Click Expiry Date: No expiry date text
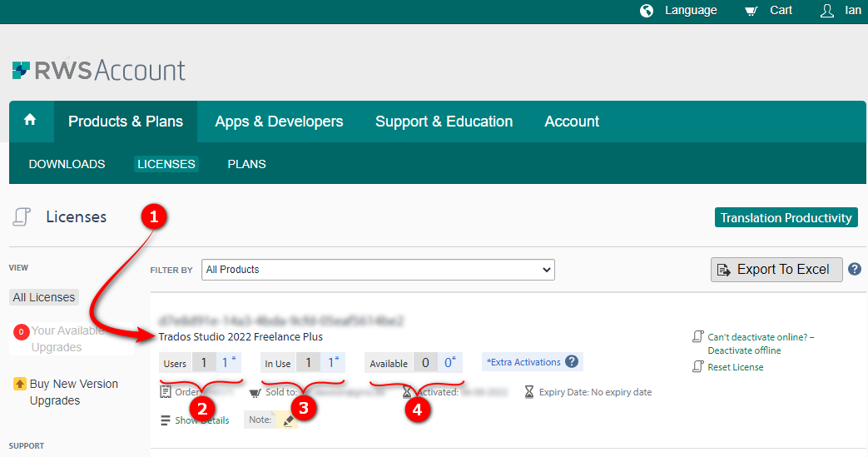 (x=595, y=392)
